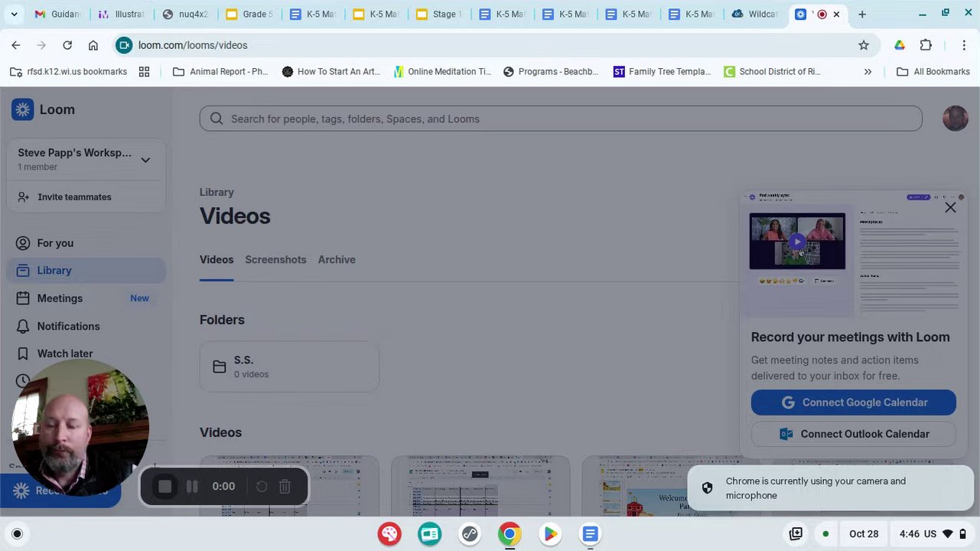
Task: Open the Chrome tab search dropdown
Action: pyautogui.click(x=14, y=15)
